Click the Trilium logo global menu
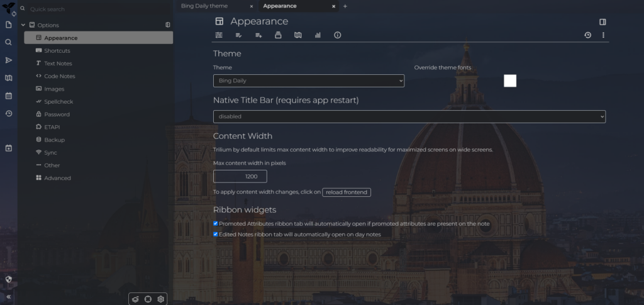The width and height of the screenshot is (644, 305). (8, 6)
